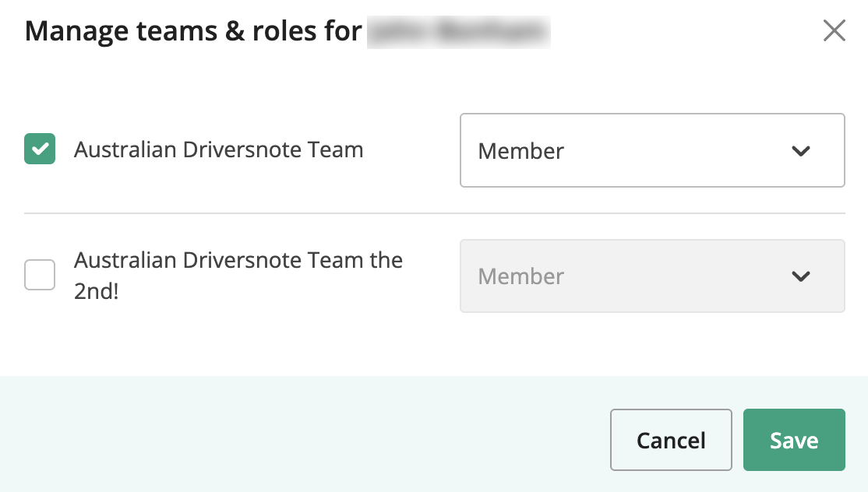The image size is (868, 492).
Task: Expand the Member dropdown showing the active role
Action: click(x=652, y=150)
